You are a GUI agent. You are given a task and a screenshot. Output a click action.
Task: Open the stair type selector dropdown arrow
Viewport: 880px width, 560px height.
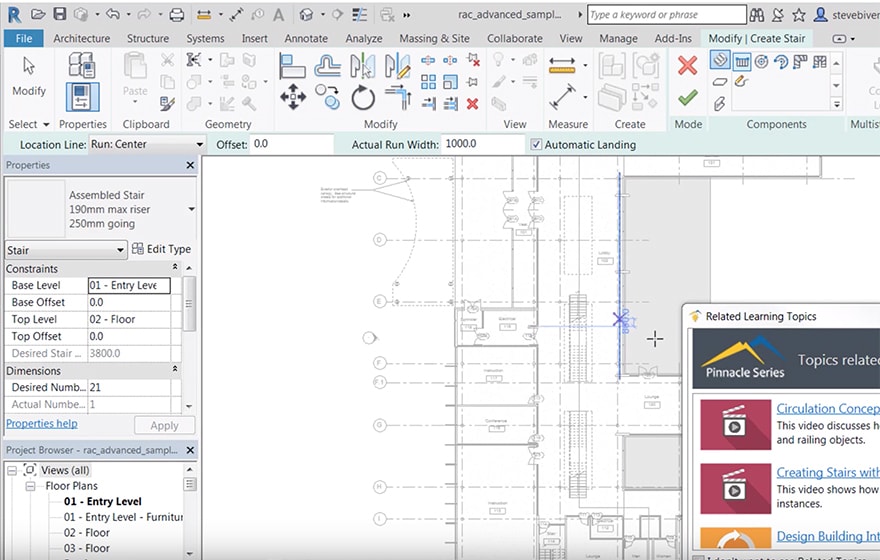pos(191,209)
